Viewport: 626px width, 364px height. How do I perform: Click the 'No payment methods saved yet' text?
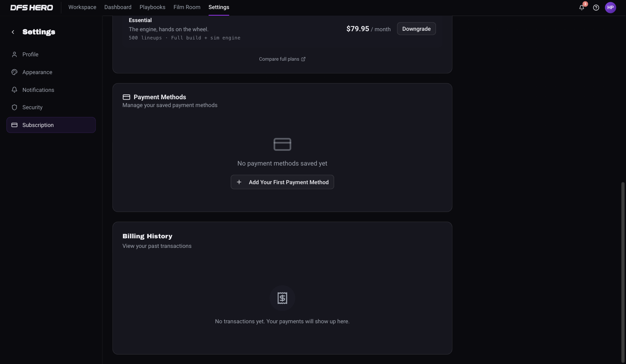pos(282,163)
